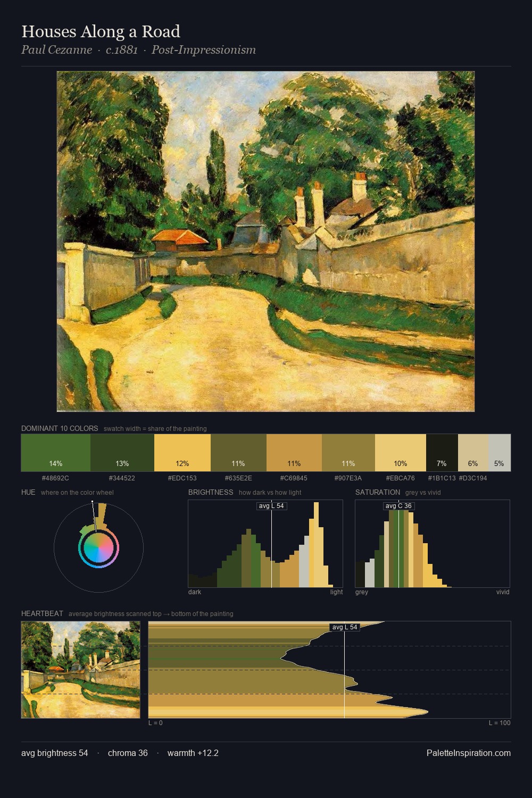532x798 pixels.
Task: Click the small painting thumbnail under HEARTBEAT
Action: pos(81,670)
